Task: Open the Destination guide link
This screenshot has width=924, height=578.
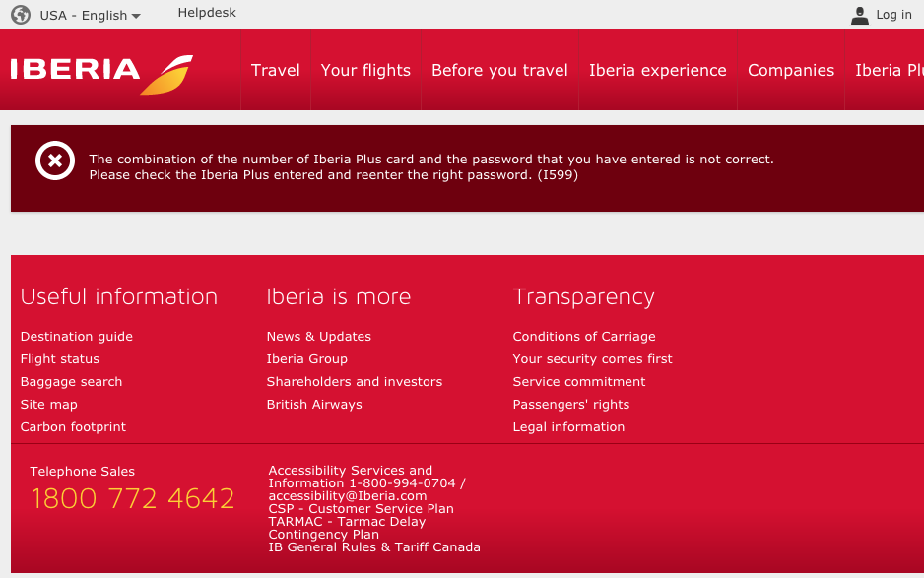Action: pos(77,337)
